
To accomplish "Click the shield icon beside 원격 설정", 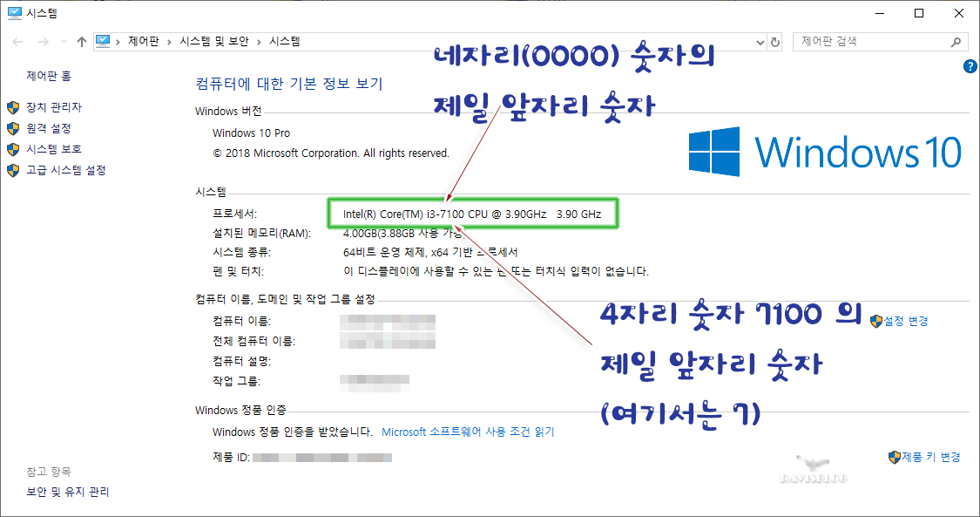I will tap(13, 129).
